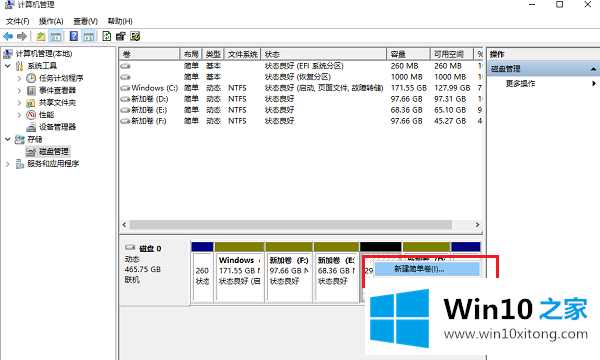Click the last toolbar icon with checkmark
This screenshot has height=360, width=600.
(x=135, y=36)
